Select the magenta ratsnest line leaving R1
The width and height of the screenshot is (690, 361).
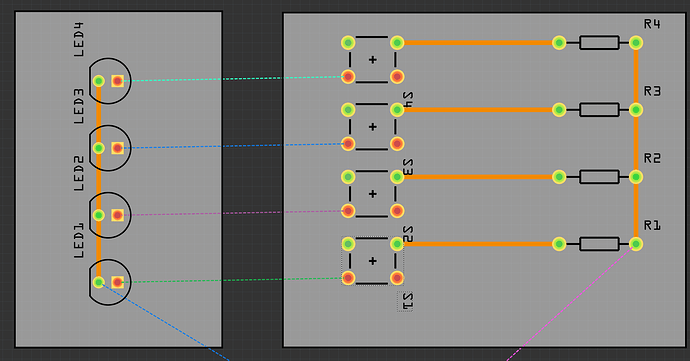tap(570, 304)
